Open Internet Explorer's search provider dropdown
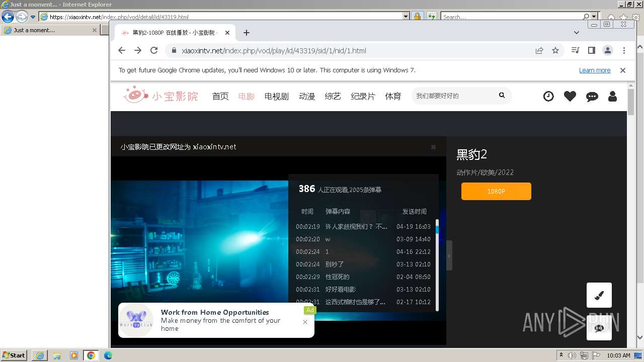644x362 pixels. 595,17
